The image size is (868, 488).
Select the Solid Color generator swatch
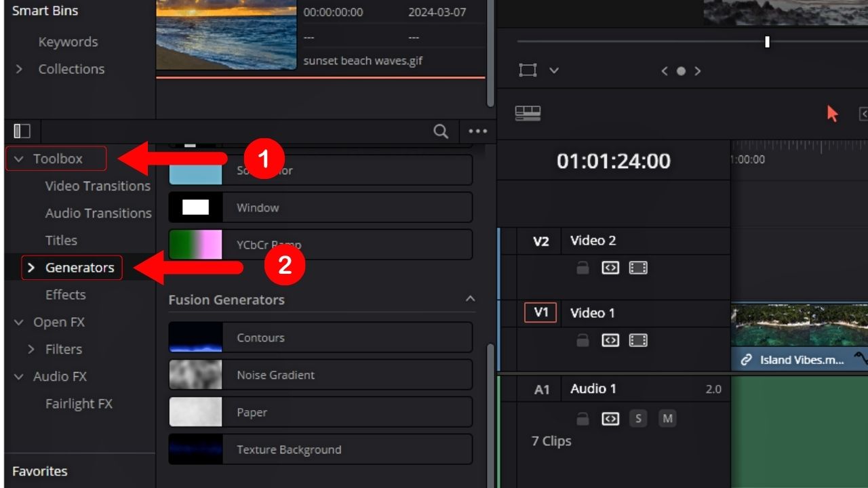click(x=195, y=170)
